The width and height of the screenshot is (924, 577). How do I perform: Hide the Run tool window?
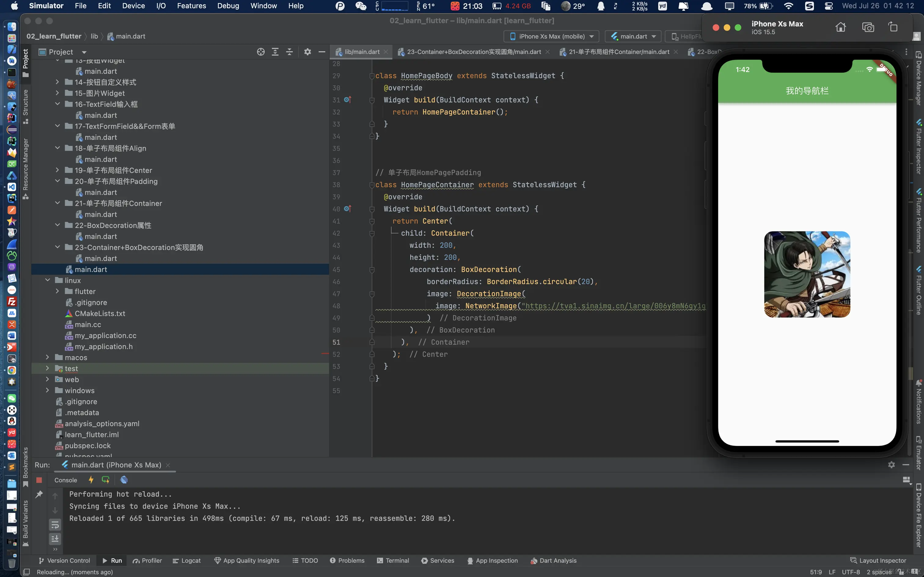tap(906, 465)
